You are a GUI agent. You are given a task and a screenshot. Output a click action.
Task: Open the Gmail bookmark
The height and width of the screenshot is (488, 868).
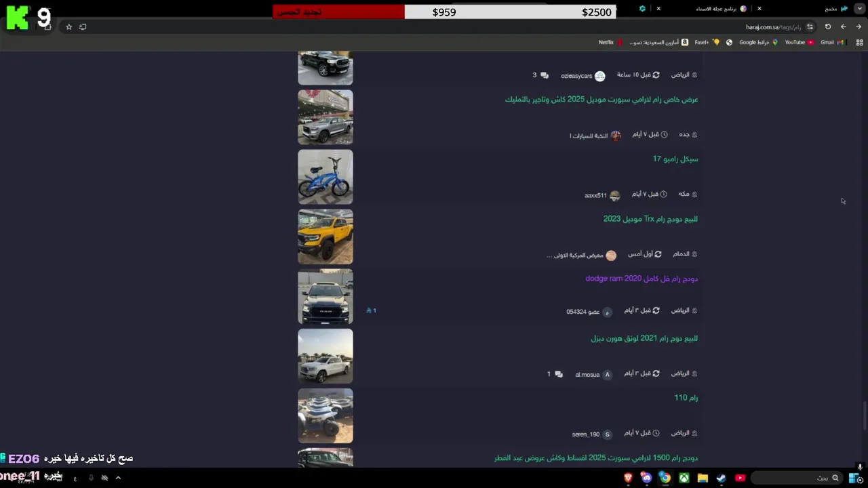832,42
